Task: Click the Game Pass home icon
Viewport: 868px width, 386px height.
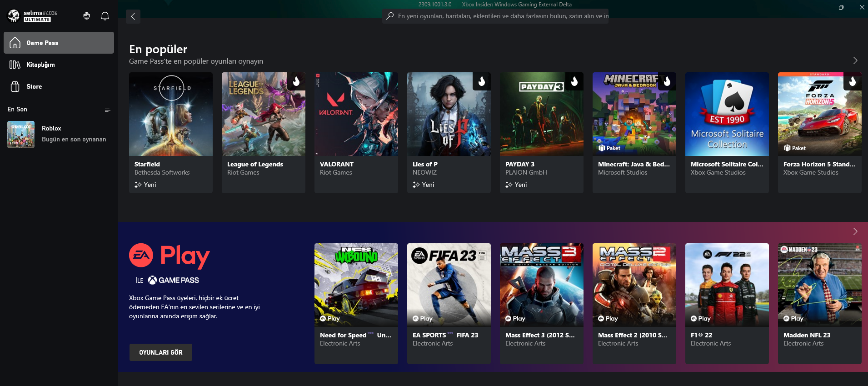Action: pos(15,43)
